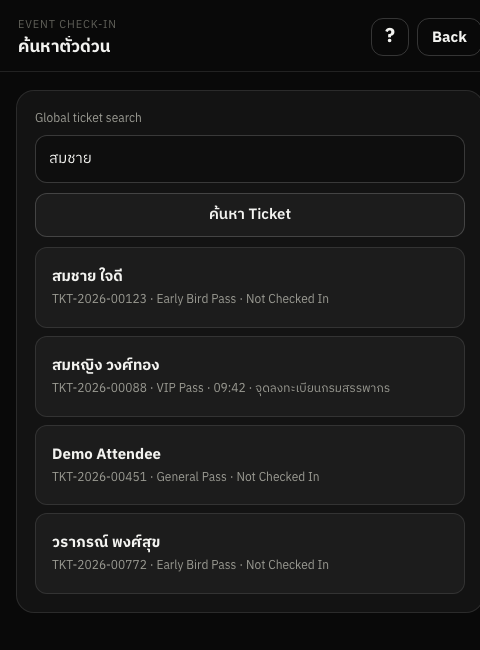Go back using the Back button
The width and height of the screenshot is (480, 650).
[449, 37]
